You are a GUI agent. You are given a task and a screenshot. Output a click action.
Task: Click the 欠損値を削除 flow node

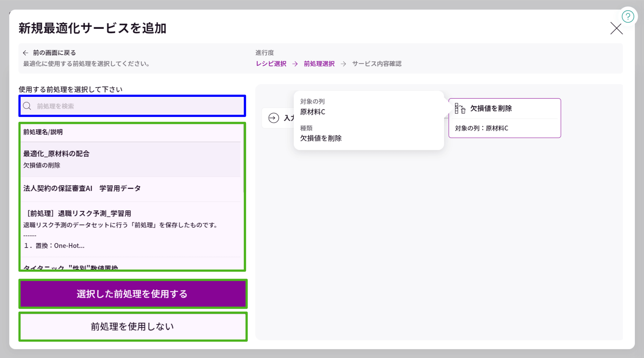coord(505,118)
